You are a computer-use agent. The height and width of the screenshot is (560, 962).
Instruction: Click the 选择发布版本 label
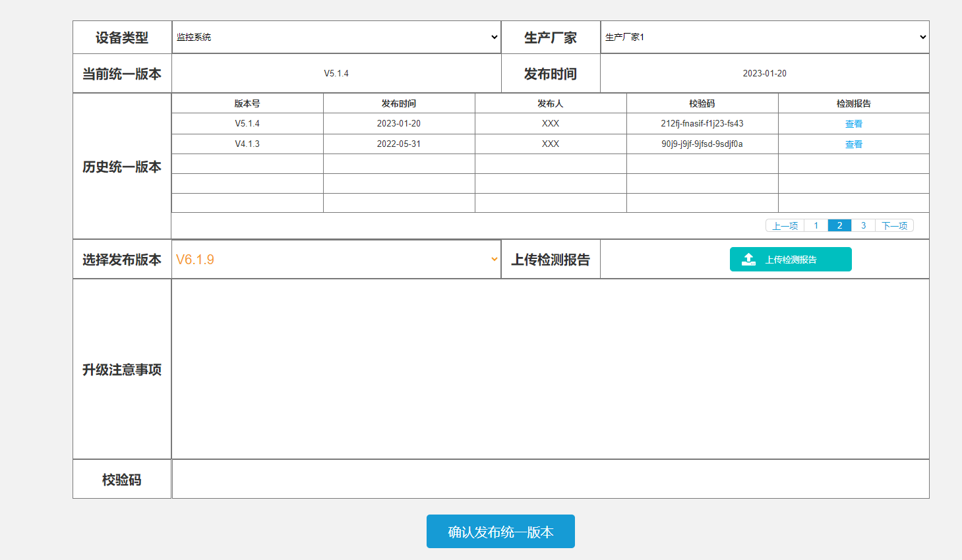[x=122, y=260]
